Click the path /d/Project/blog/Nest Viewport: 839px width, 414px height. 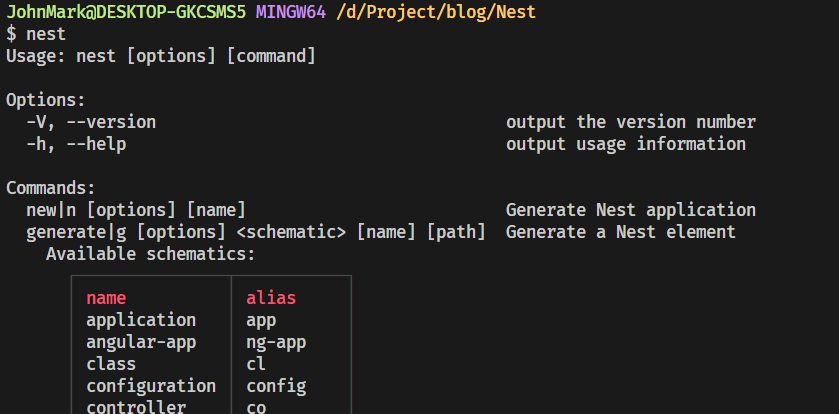click(x=436, y=12)
